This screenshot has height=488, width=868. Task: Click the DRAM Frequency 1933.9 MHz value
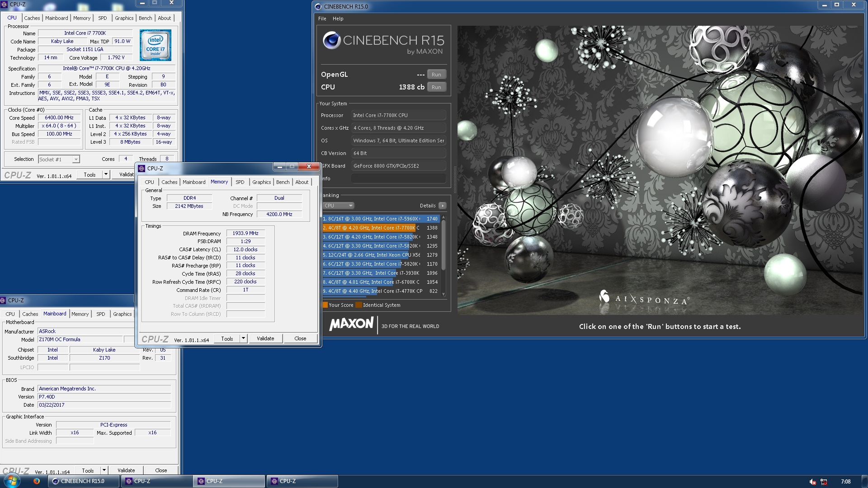(x=245, y=234)
